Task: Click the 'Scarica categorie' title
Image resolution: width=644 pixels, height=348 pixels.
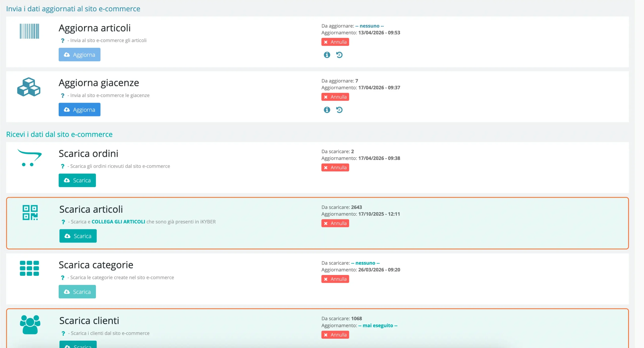Action: pyautogui.click(x=96, y=265)
